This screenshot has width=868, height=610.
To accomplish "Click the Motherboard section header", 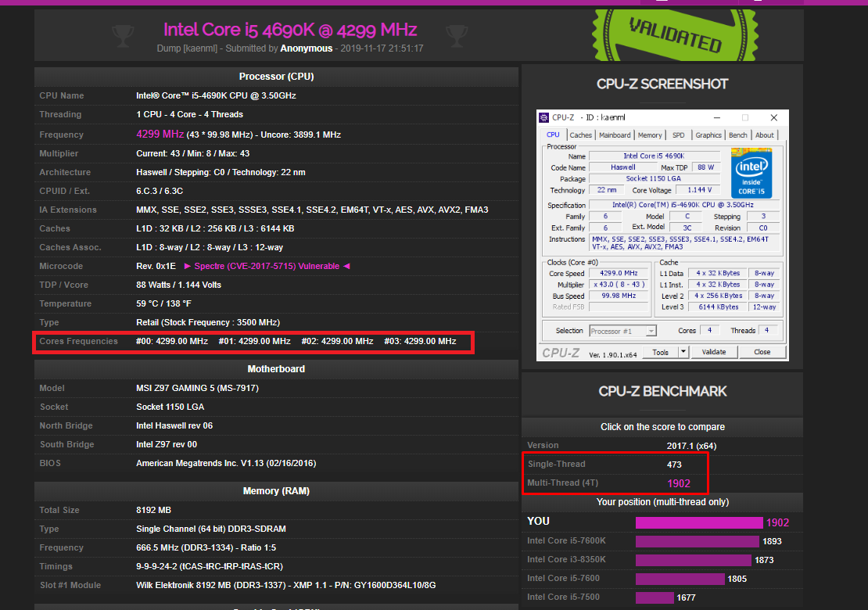I will [x=276, y=368].
